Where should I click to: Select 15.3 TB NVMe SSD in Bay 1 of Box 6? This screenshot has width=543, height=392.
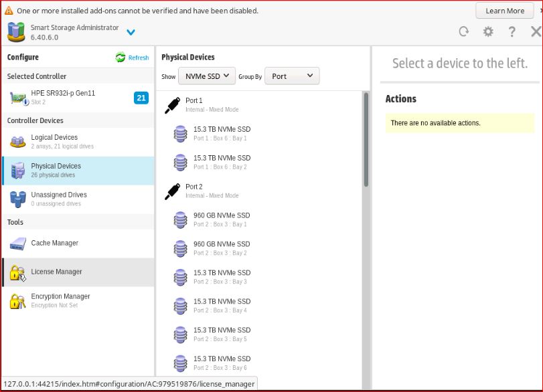pyautogui.click(x=222, y=133)
